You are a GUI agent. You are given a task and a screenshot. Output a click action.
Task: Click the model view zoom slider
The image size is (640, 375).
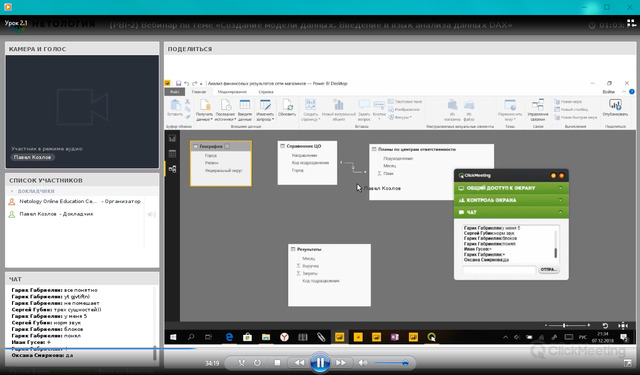[567, 325]
